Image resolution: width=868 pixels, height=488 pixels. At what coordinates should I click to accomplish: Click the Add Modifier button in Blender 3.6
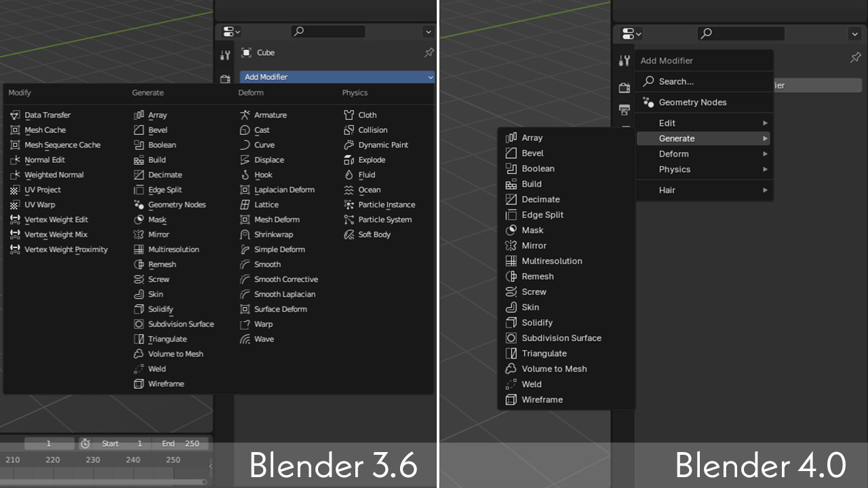[336, 77]
